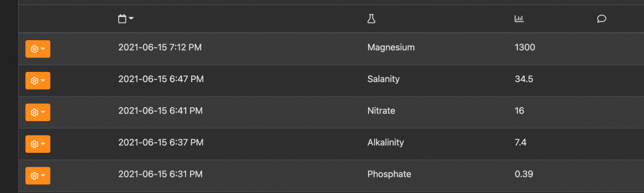Select the Magnesium parameter name
The image size is (644, 193).
pos(391,47)
